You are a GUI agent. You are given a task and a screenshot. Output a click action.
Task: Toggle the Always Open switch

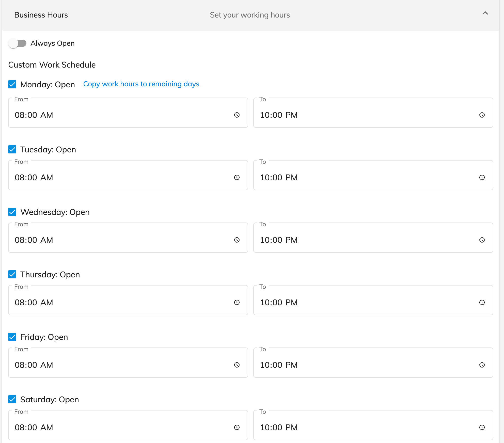point(17,43)
